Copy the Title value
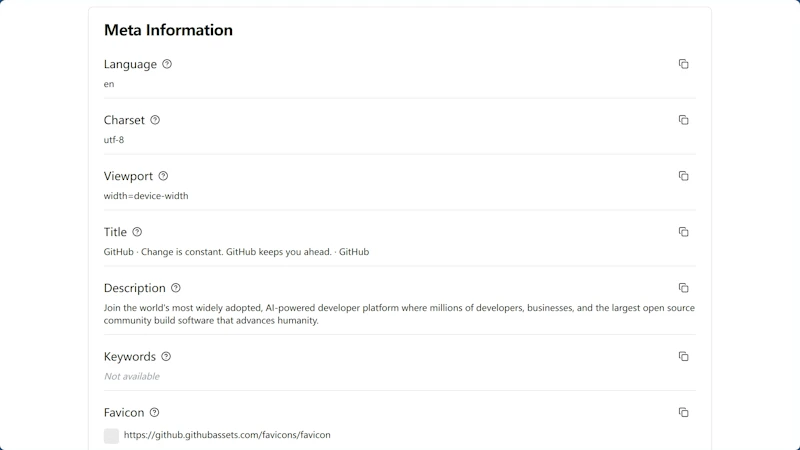800x450 pixels. click(683, 232)
